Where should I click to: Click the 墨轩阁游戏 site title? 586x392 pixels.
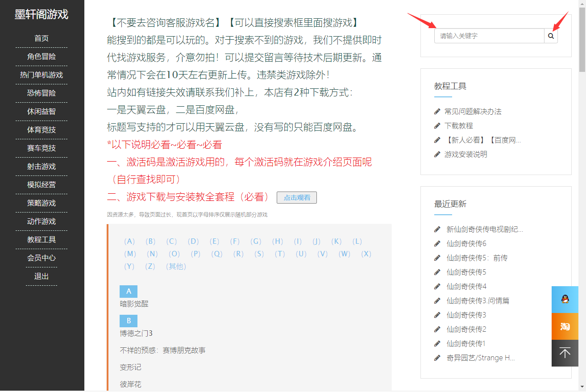(x=42, y=14)
